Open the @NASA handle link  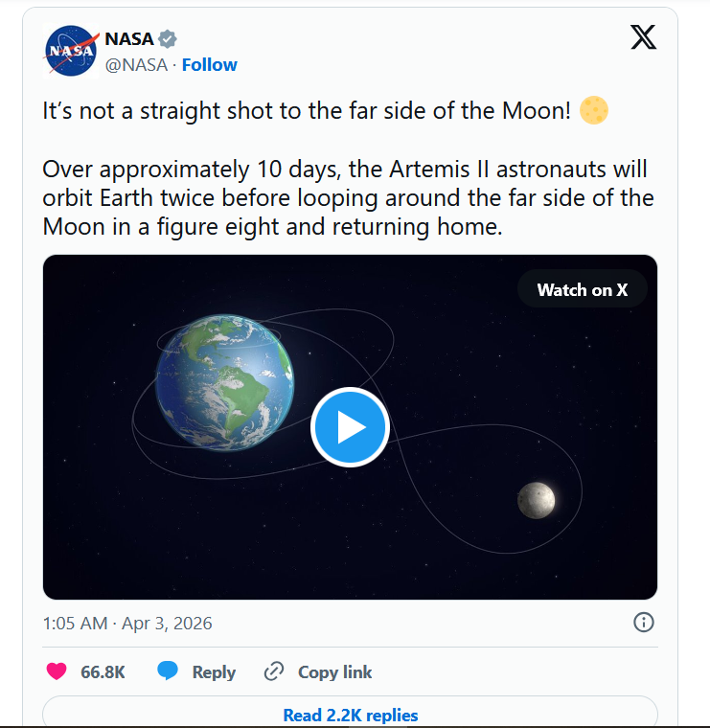tap(135, 65)
